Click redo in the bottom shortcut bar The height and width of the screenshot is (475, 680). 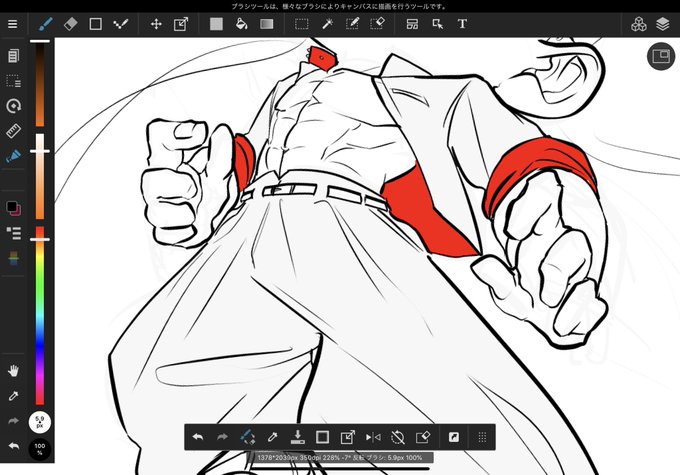click(x=222, y=437)
